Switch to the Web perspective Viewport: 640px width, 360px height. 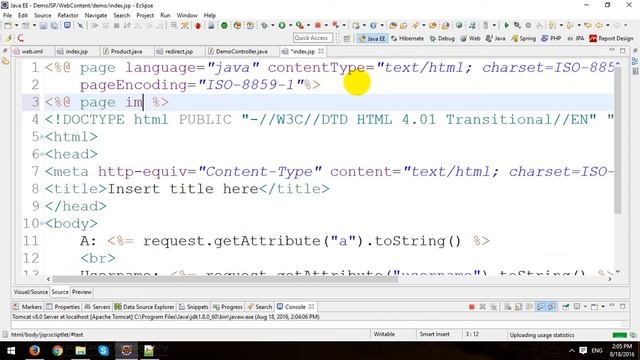click(470, 38)
